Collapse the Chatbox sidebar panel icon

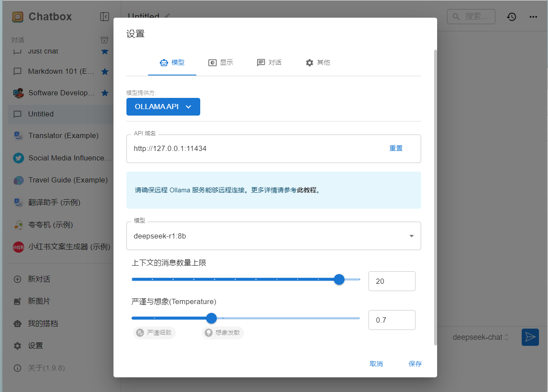point(104,17)
